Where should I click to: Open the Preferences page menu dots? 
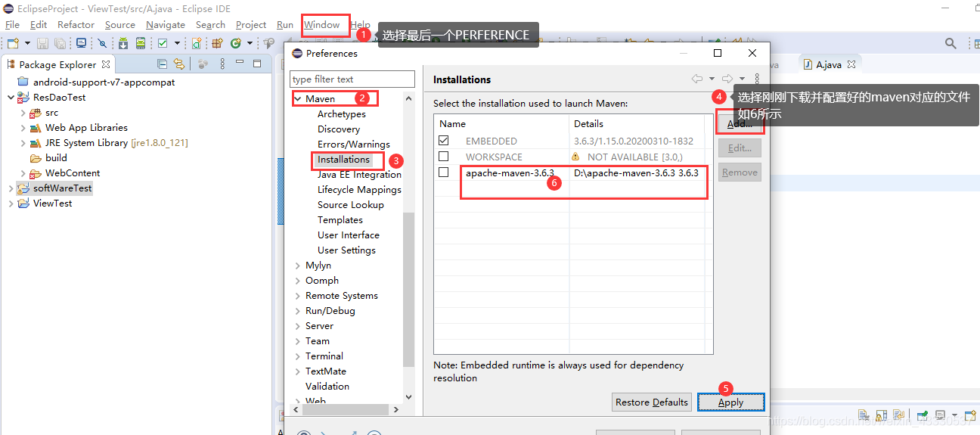757,79
